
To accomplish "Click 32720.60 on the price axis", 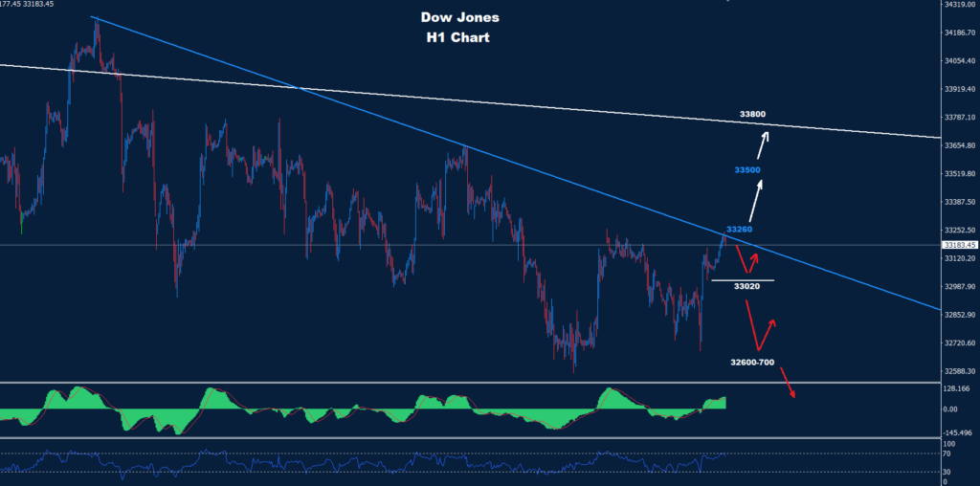I will point(960,342).
